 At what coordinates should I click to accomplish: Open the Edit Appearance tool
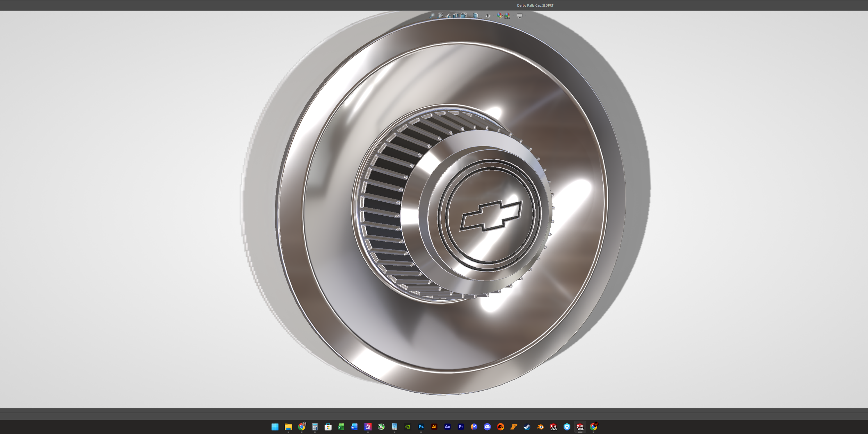pyautogui.click(x=500, y=16)
